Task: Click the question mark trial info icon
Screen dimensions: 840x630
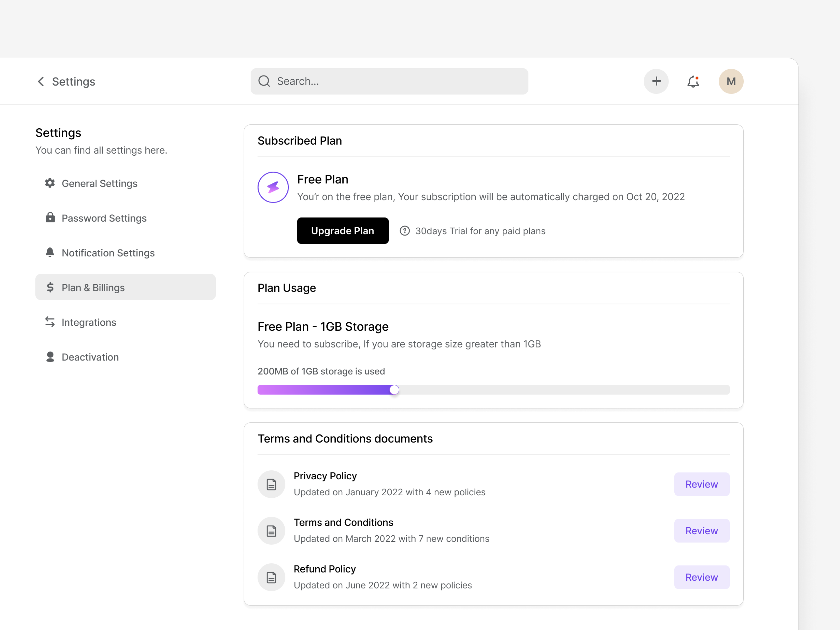Action: click(x=405, y=230)
